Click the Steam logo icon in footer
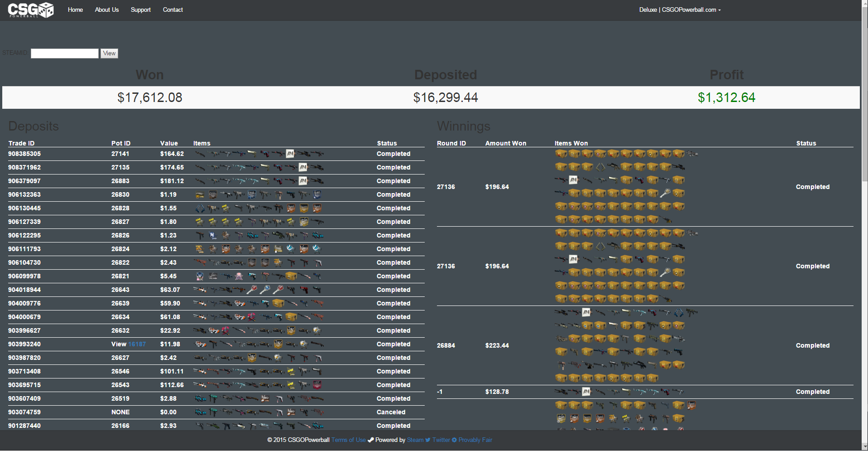Image resolution: width=868 pixels, height=451 pixels. coord(370,440)
